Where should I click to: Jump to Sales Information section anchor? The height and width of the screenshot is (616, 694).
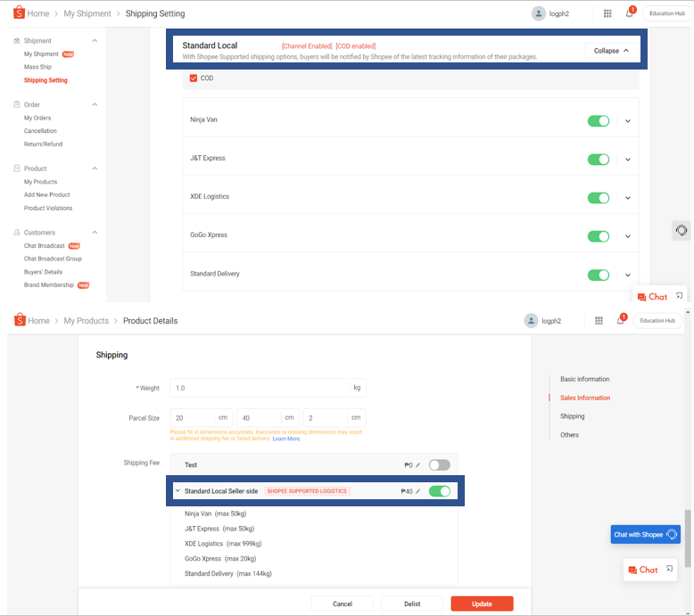point(585,398)
